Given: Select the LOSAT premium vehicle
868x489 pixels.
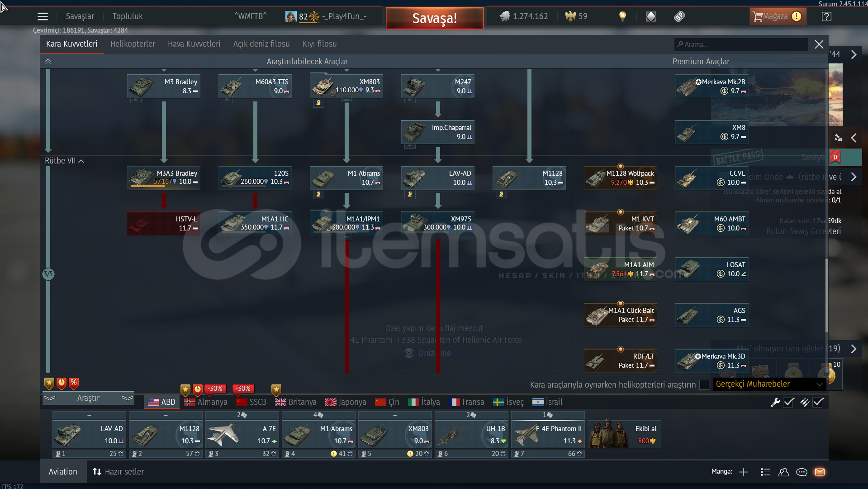Looking at the screenshot, I should (x=712, y=269).
